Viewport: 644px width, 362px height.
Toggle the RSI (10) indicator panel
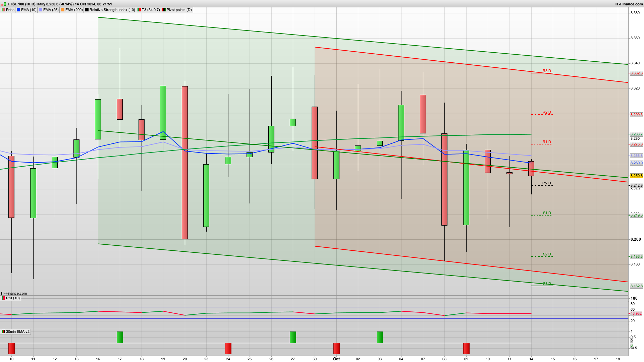tap(12, 298)
